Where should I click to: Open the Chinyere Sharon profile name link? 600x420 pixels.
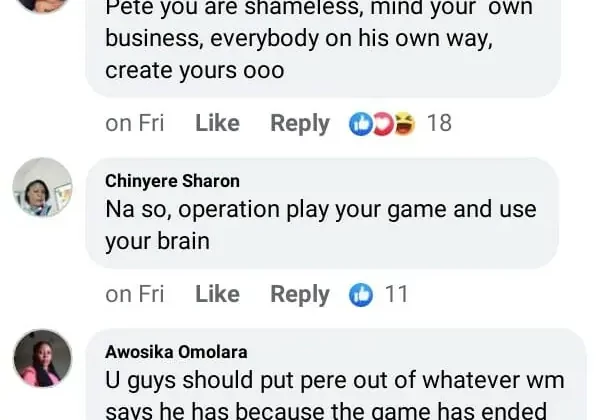pos(172,181)
